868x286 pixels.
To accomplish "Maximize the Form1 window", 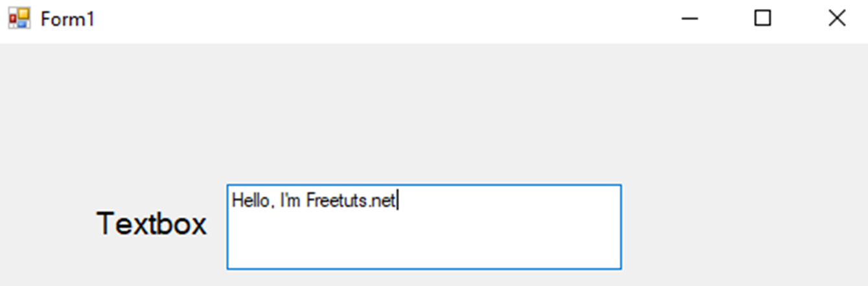I will point(763,19).
